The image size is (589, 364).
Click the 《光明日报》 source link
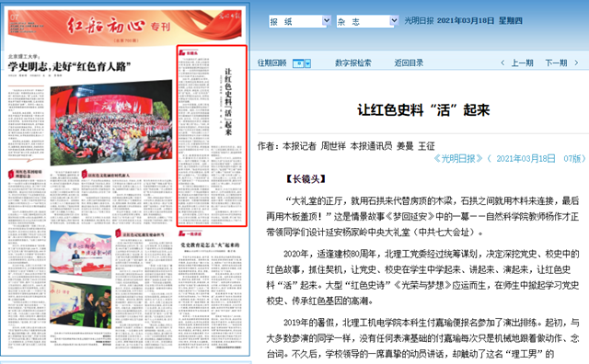point(458,159)
